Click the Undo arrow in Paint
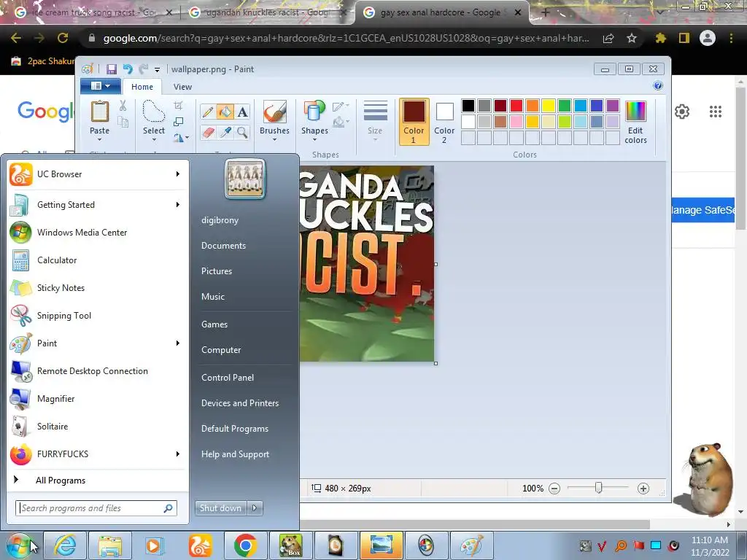The width and height of the screenshot is (747, 560). point(128,69)
